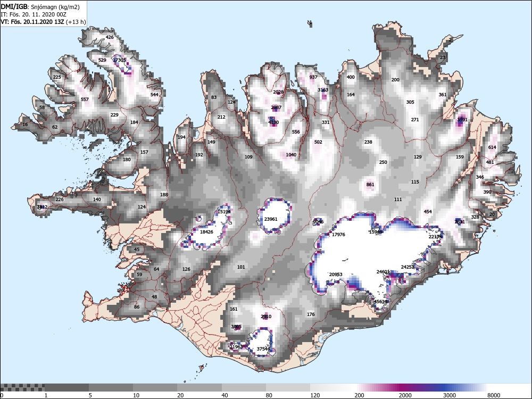Click the snow value '390'

(487, 192)
